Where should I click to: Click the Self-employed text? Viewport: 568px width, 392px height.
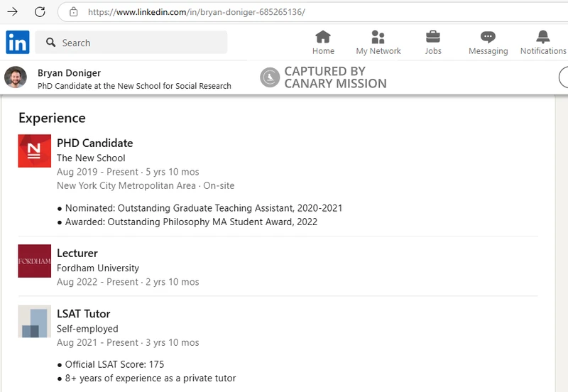tap(87, 329)
